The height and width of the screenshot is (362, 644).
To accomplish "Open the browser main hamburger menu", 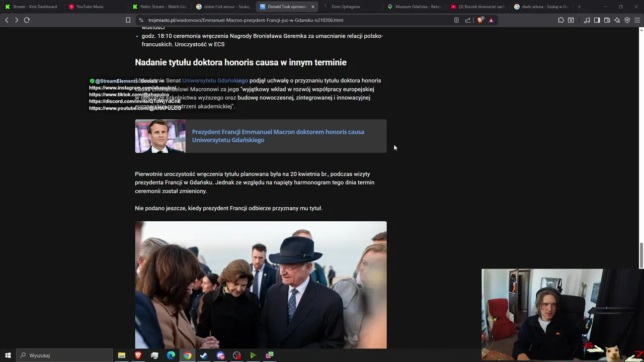I will click(x=637, y=20).
